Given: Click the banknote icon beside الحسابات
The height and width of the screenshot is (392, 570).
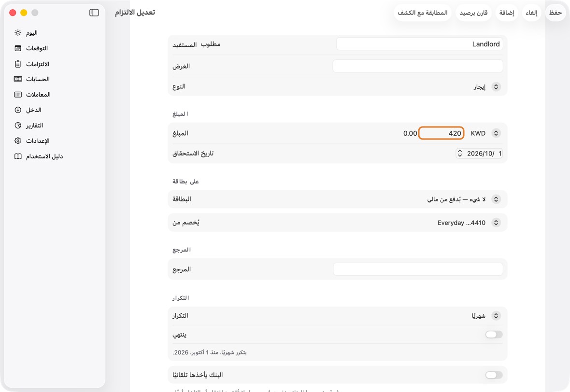Looking at the screenshot, I should (x=18, y=79).
